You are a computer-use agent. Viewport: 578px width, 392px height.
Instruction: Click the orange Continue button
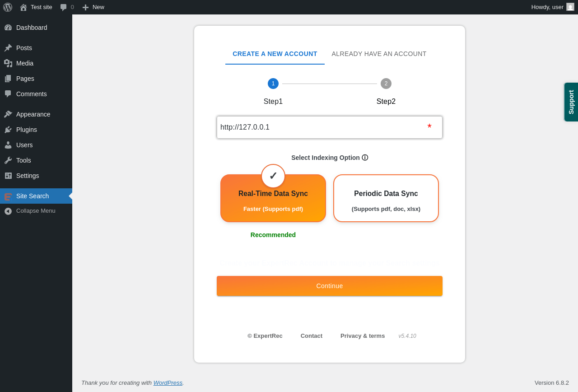tap(330, 286)
